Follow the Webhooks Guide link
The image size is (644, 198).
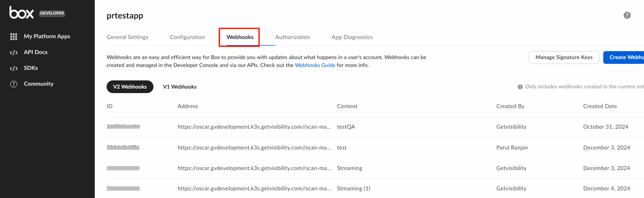pos(315,65)
